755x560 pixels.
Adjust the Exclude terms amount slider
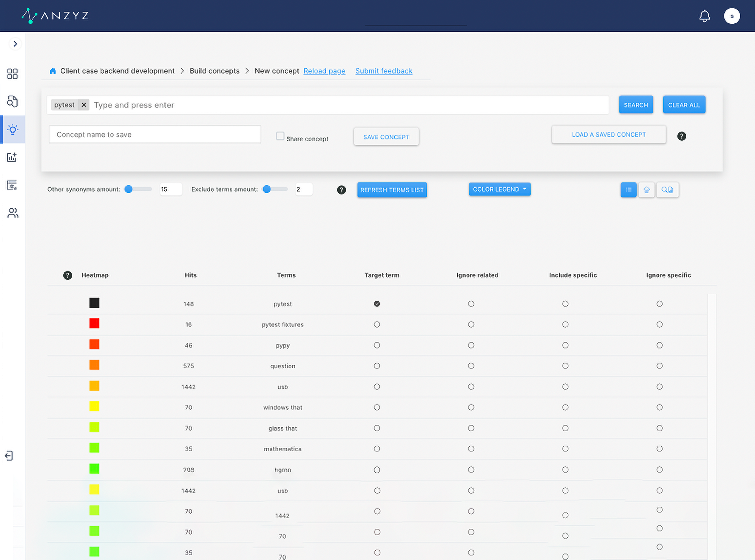pyautogui.click(x=275, y=189)
